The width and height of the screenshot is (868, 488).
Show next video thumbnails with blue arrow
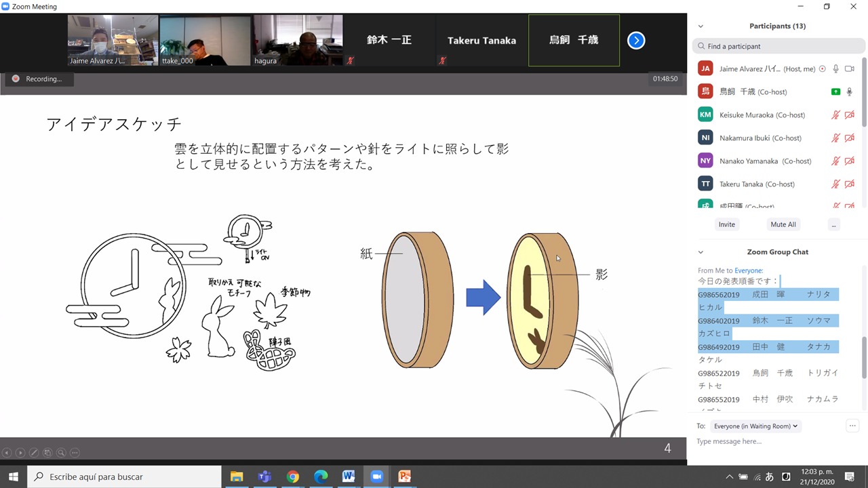[x=635, y=41]
